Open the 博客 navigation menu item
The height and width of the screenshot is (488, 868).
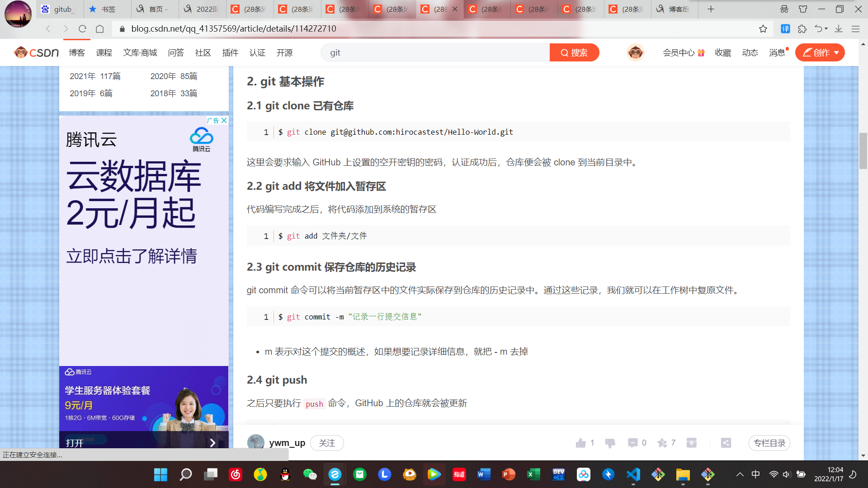tap(77, 53)
